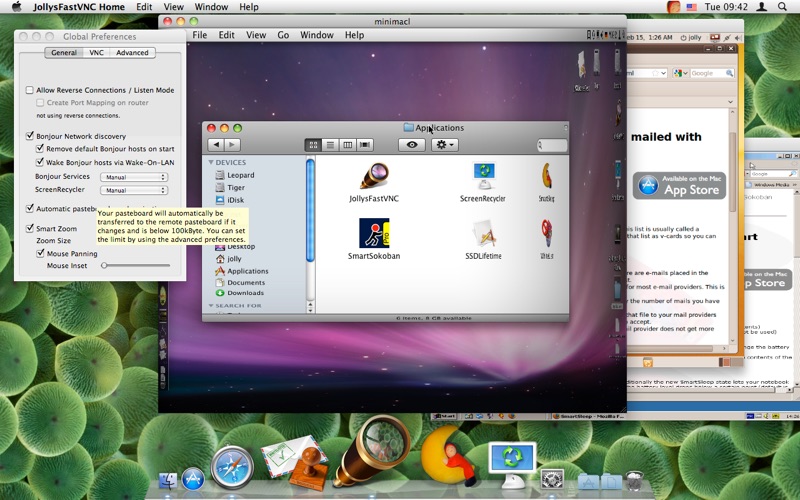
Task: Open the ScreenRecycler app icon
Action: coord(483,177)
